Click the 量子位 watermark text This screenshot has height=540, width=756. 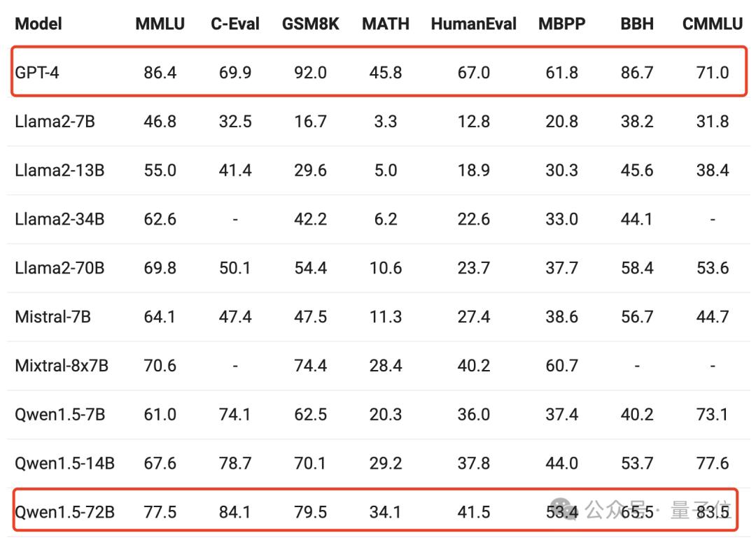[x=701, y=510]
